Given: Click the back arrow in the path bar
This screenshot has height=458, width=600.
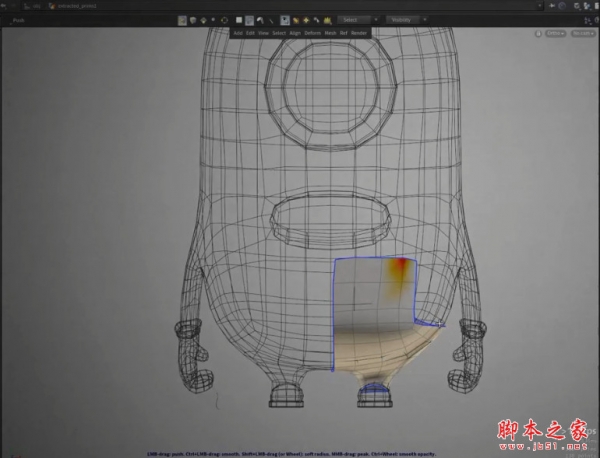Looking at the screenshot, I should point(3,6).
